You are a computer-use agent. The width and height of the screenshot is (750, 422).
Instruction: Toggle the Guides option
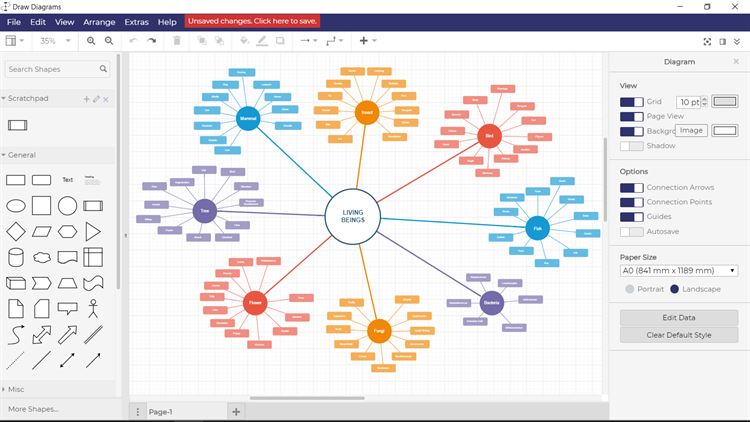(631, 217)
